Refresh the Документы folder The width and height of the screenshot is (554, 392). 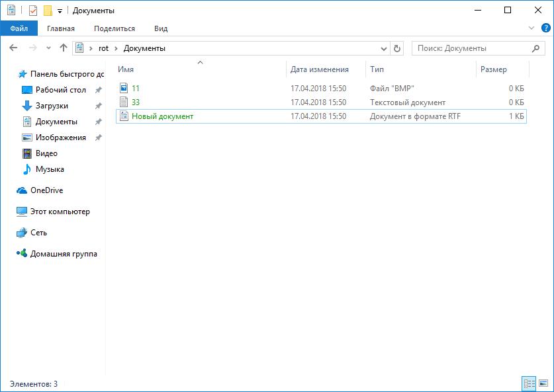point(396,48)
